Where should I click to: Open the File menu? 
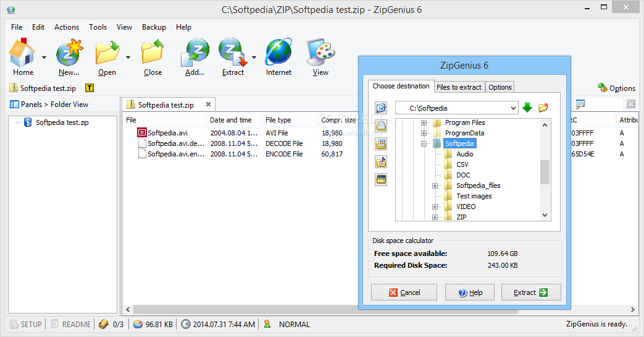(17, 27)
